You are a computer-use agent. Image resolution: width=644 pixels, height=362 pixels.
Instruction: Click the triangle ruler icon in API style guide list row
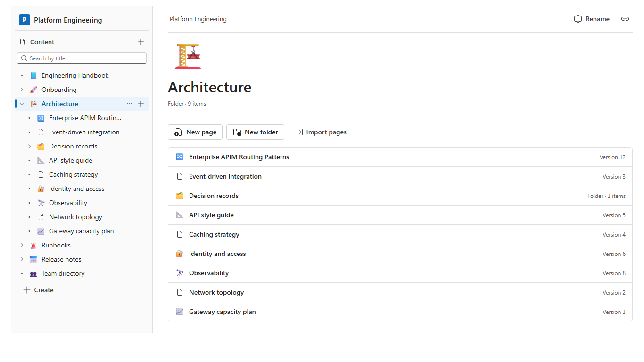pos(179,215)
